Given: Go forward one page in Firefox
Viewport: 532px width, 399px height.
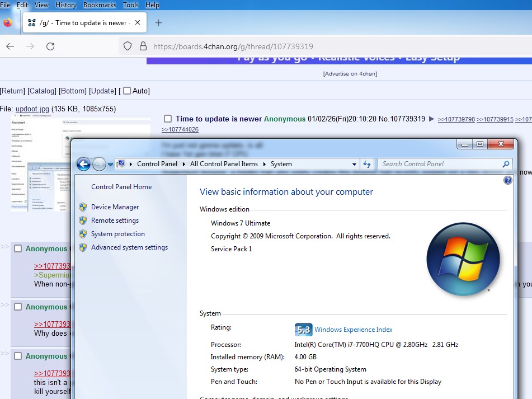Looking at the screenshot, I should click(30, 46).
